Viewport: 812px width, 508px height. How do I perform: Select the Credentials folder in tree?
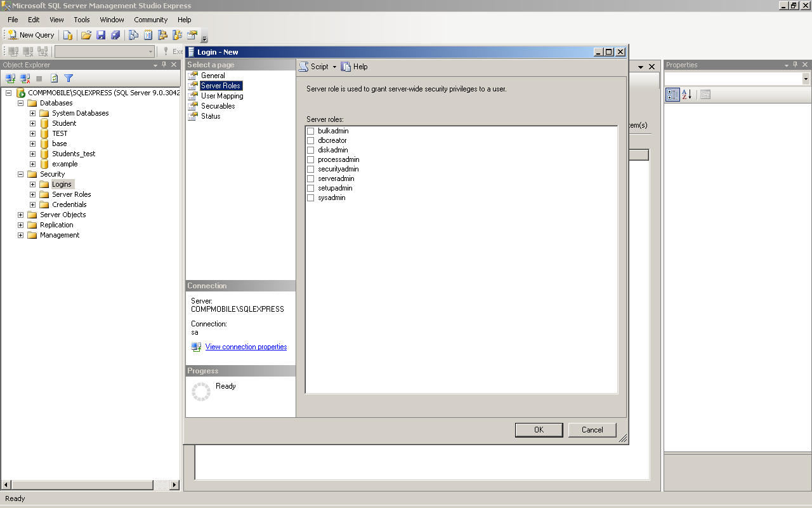[x=69, y=204]
